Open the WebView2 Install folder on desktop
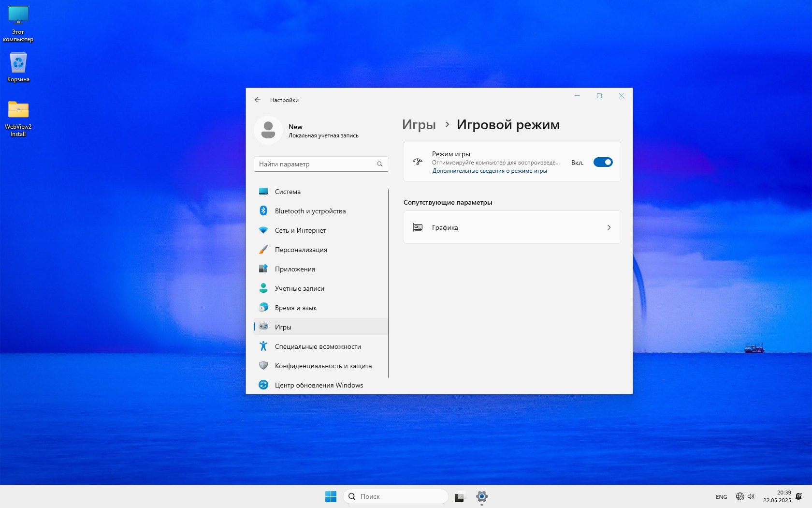Image resolution: width=812 pixels, height=508 pixels. point(18,110)
